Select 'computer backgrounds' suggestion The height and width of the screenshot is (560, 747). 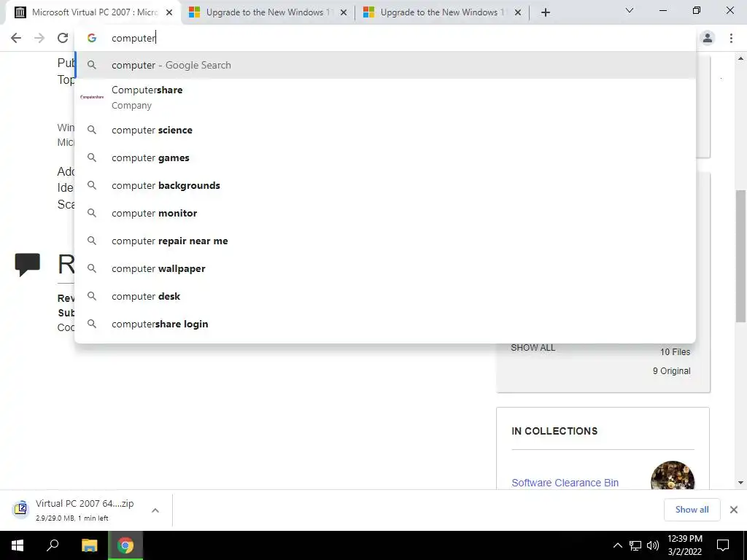click(385, 185)
